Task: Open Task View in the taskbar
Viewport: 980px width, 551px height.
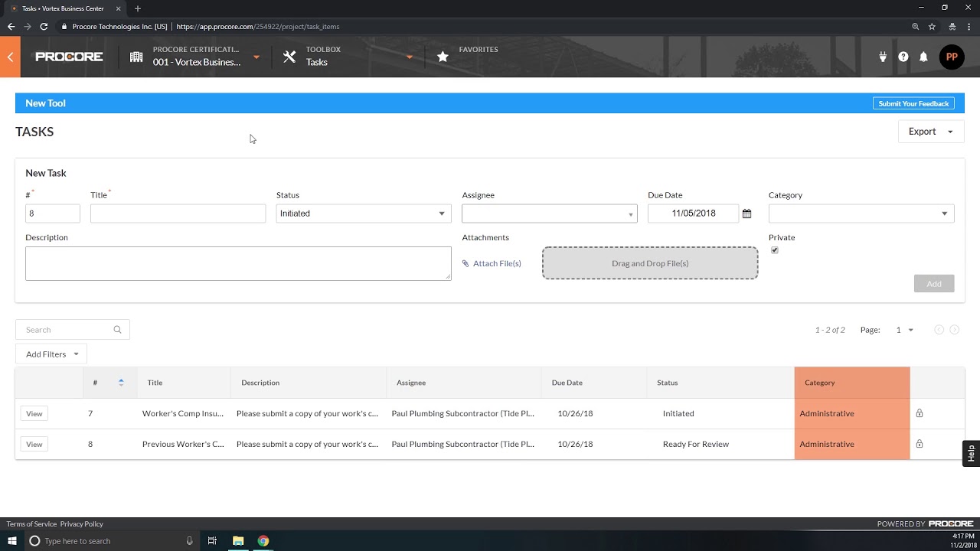Action: (x=212, y=541)
